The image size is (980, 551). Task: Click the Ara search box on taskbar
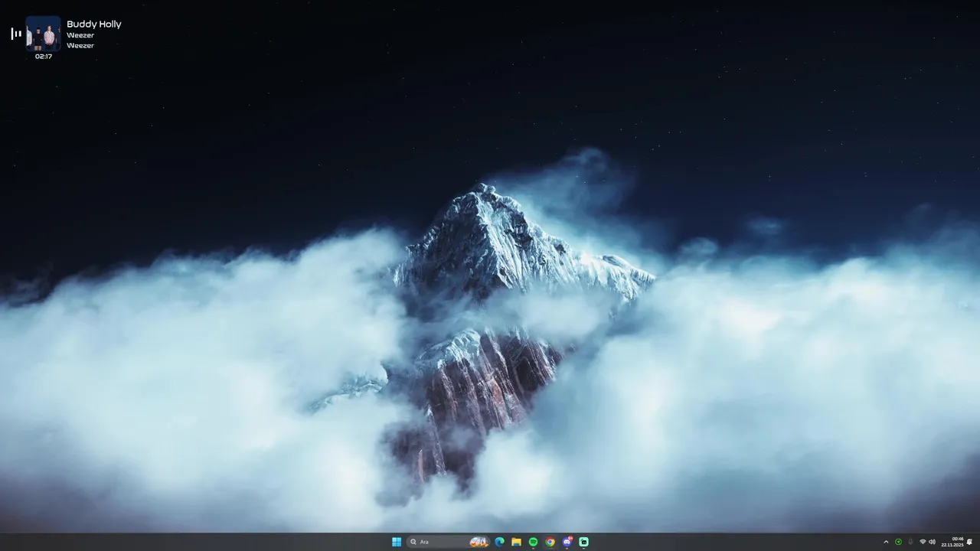tap(448, 542)
